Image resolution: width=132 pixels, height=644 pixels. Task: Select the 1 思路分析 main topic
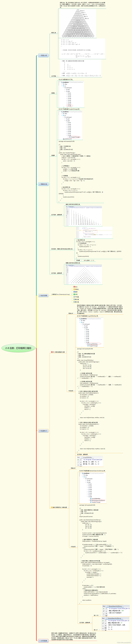click(x=44, y=56)
